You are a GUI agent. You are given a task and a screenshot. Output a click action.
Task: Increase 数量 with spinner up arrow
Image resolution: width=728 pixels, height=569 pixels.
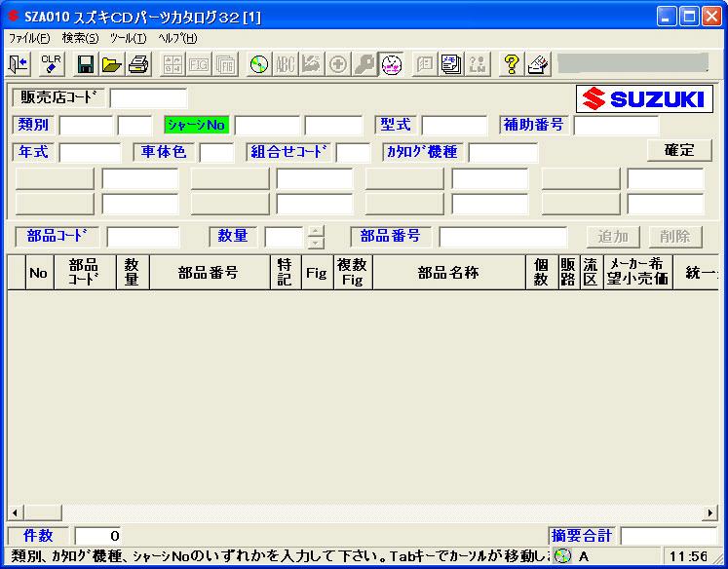point(316,231)
